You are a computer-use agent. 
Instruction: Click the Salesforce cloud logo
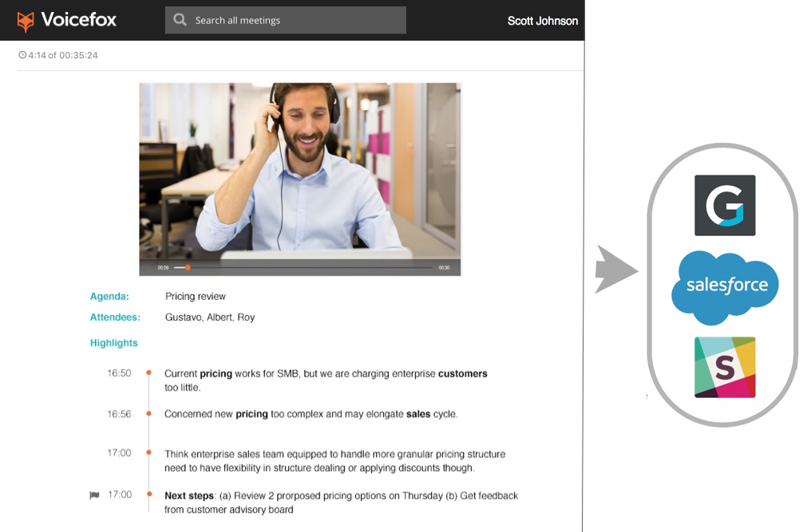tap(725, 287)
